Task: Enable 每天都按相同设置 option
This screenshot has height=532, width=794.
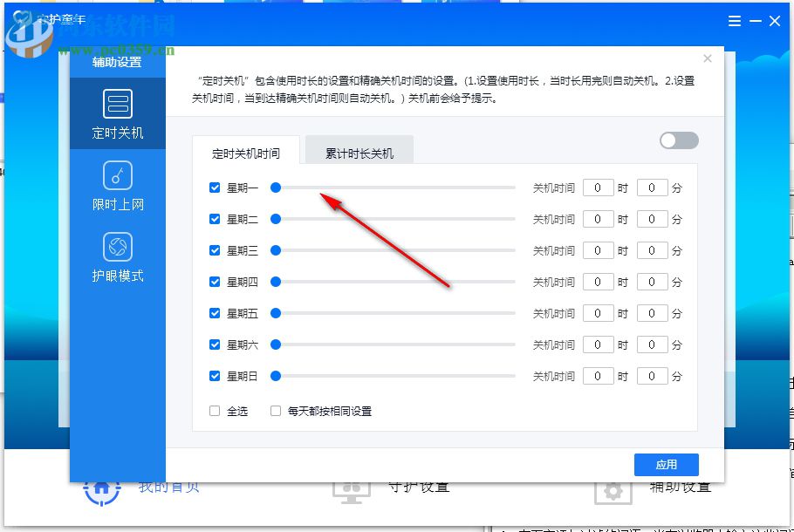Action: click(275, 410)
